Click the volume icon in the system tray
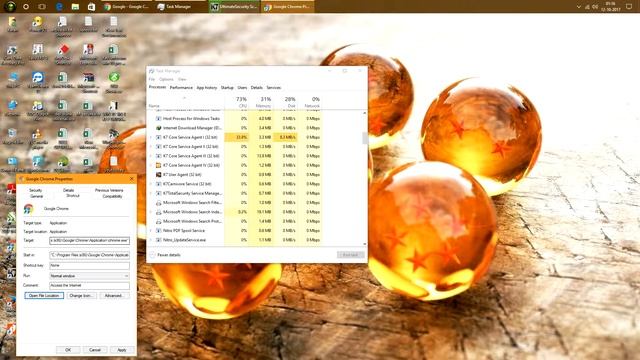This screenshot has height=360, width=640. click(x=595, y=7)
